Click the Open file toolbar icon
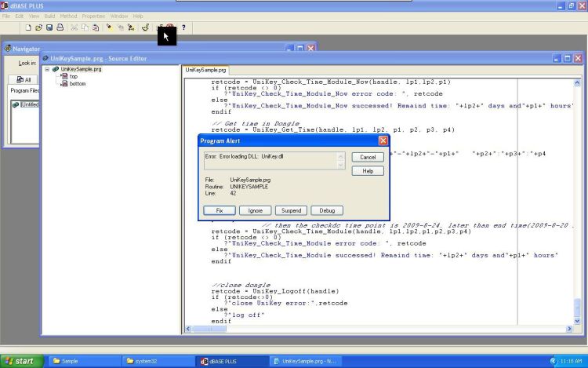 (x=38, y=27)
